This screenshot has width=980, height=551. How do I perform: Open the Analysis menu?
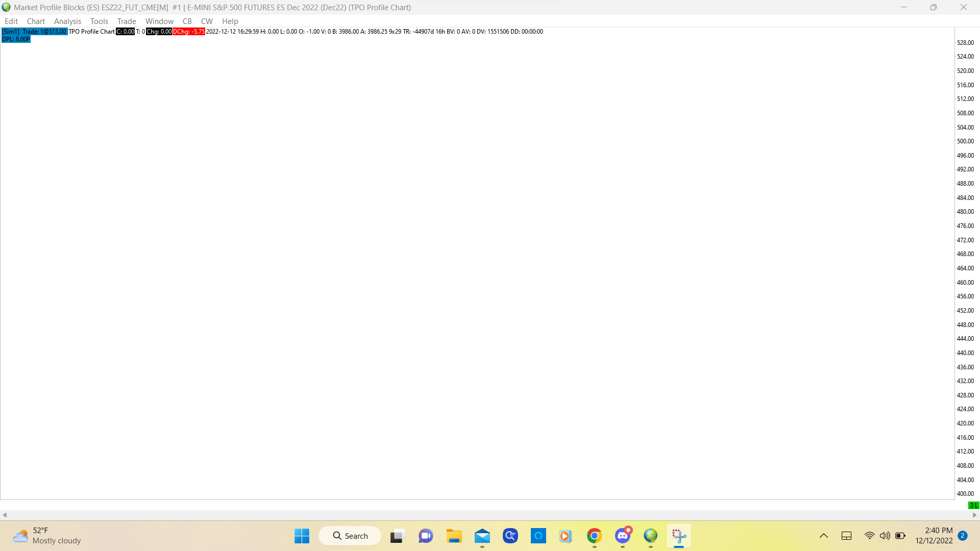(67, 21)
